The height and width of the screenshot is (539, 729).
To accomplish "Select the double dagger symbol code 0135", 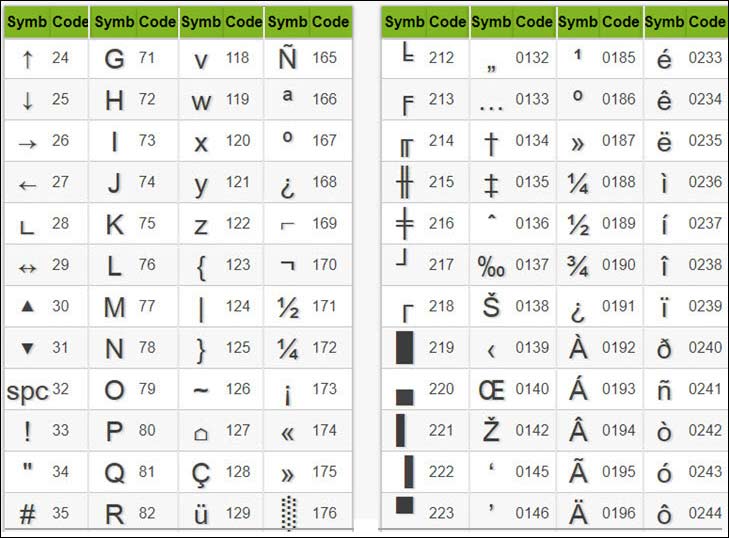I will coord(491,184).
